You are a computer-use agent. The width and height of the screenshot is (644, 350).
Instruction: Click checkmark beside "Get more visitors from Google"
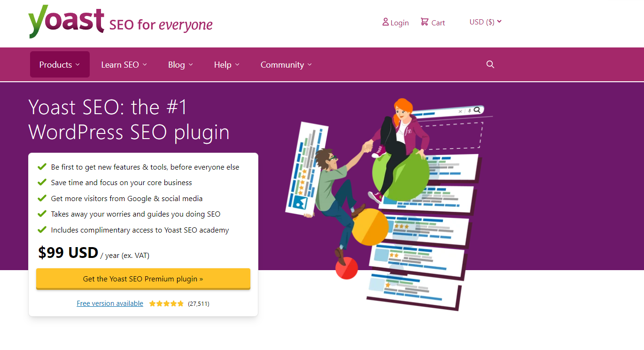[42, 198]
